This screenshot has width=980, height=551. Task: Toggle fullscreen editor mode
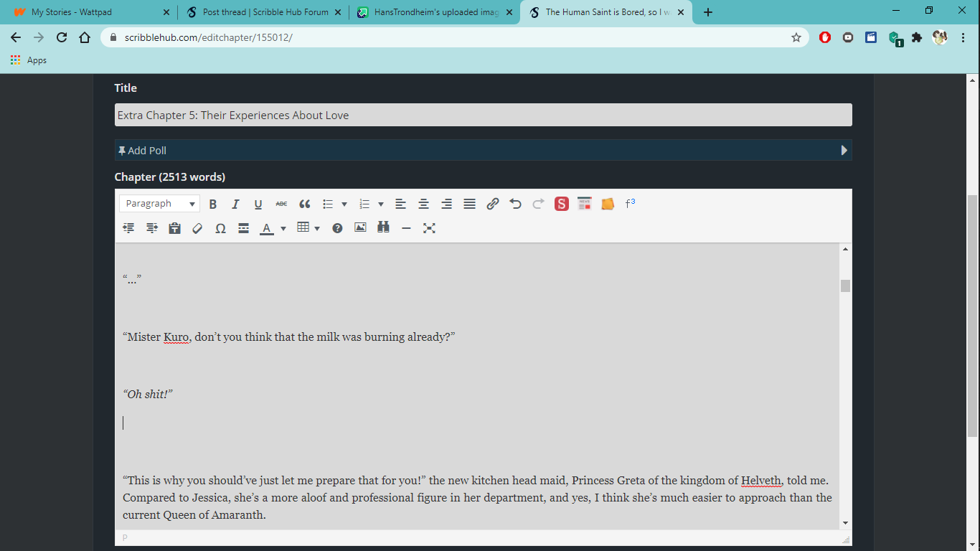pyautogui.click(x=429, y=228)
